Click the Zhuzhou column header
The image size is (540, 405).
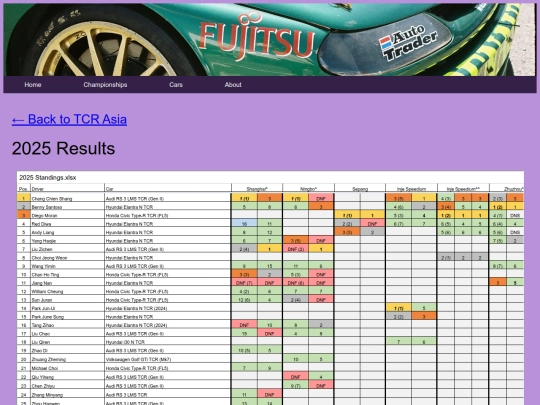coord(514,189)
